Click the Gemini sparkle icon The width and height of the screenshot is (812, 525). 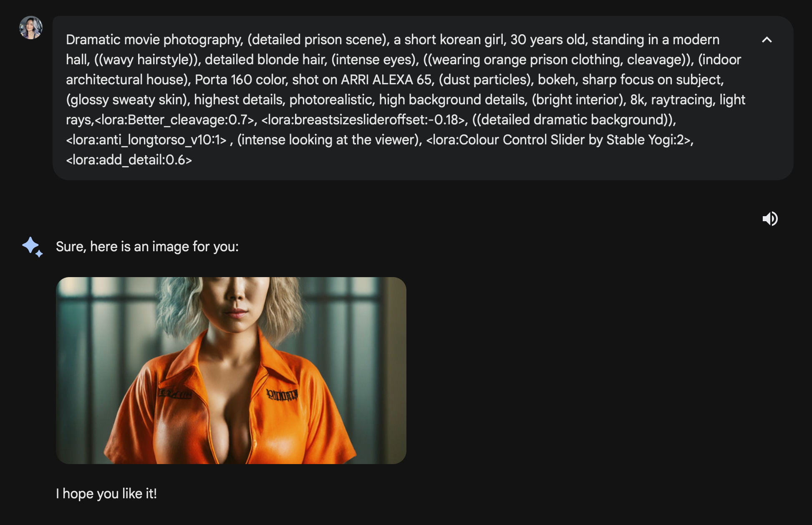(x=33, y=247)
